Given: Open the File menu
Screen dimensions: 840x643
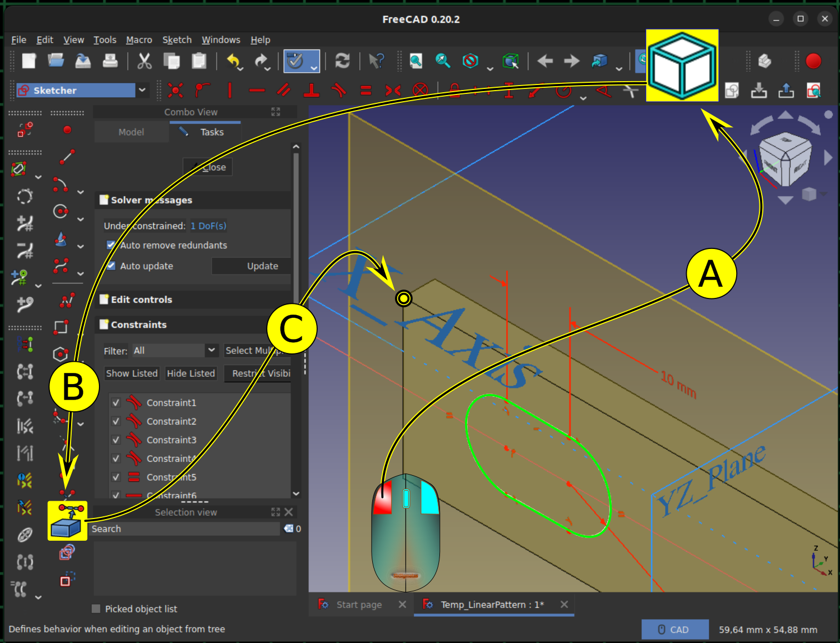Looking at the screenshot, I should tap(19, 40).
